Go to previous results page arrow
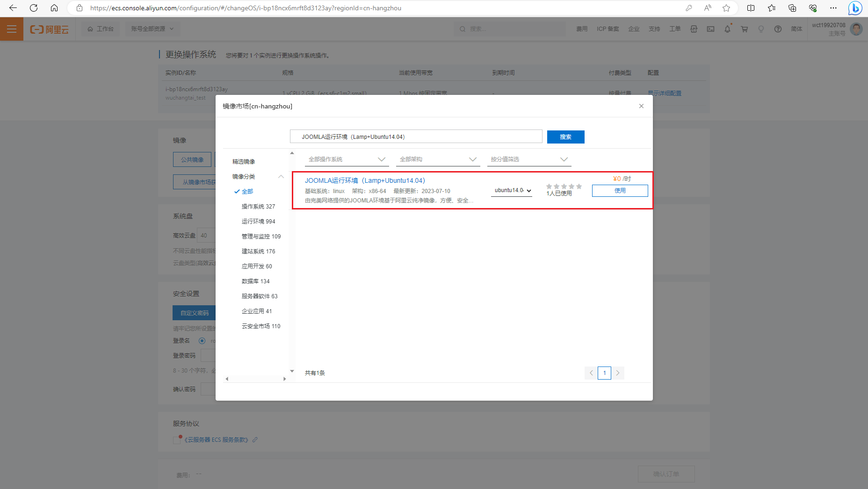 pos(591,373)
